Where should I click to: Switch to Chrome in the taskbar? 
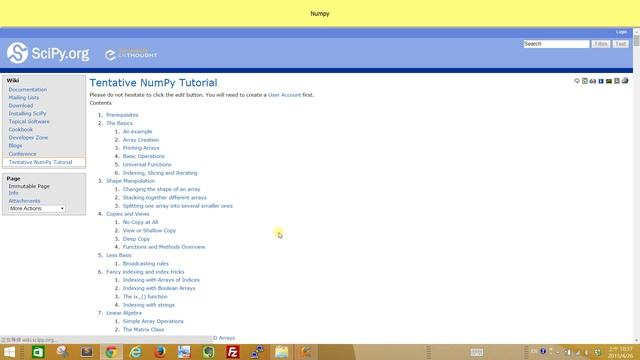[111, 352]
